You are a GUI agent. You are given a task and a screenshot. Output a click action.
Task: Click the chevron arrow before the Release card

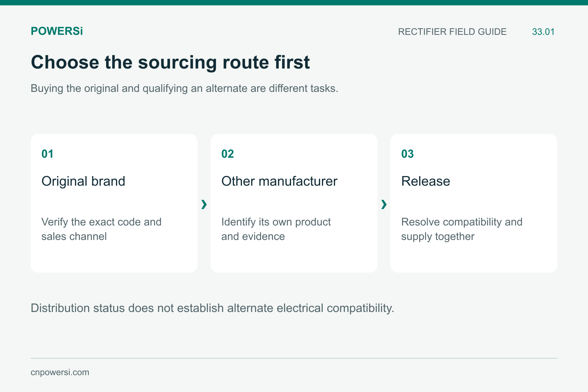[384, 204]
